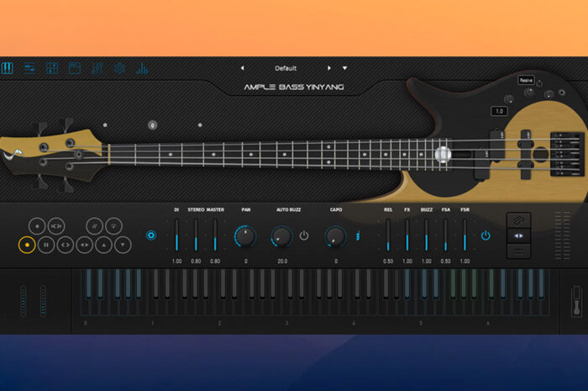588x391 pixels.
Task: Adjust the BUZZ slider
Action: [x=427, y=235]
